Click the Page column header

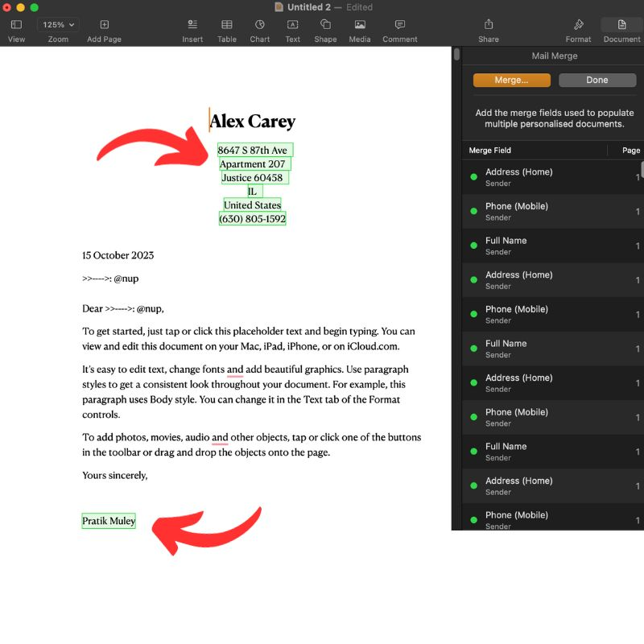tap(631, 151)
